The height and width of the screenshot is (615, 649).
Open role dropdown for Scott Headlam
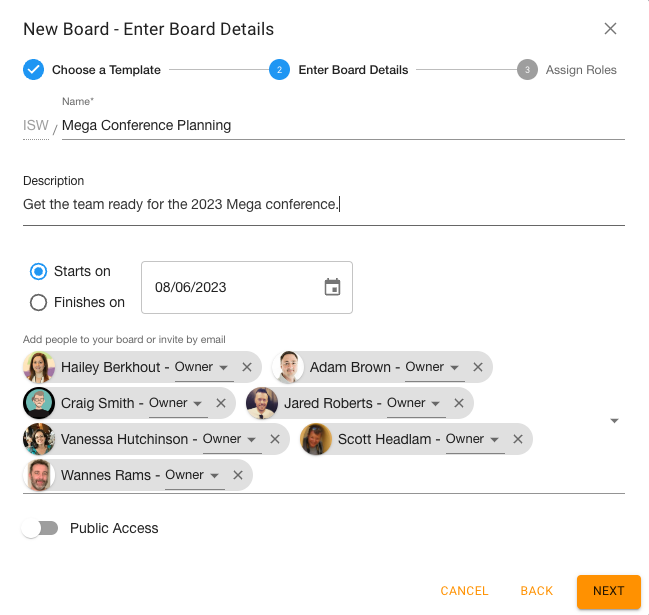(475, 440)
